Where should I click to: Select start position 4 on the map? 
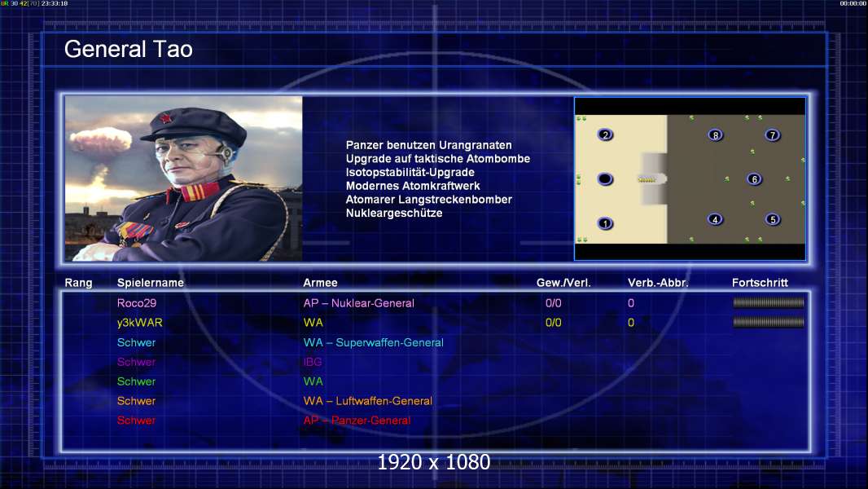pyautogui.click(x=715, y=219)
